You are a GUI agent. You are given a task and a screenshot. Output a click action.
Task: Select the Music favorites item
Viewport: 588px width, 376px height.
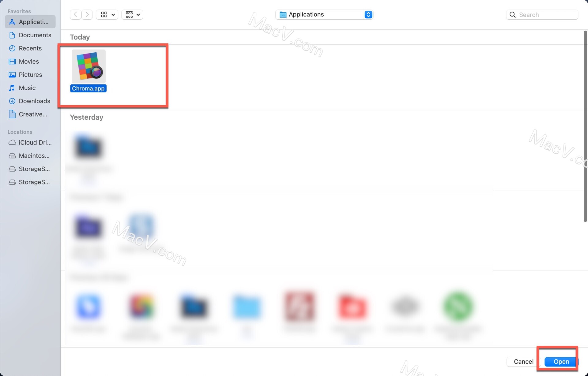(x=27, y=88)
